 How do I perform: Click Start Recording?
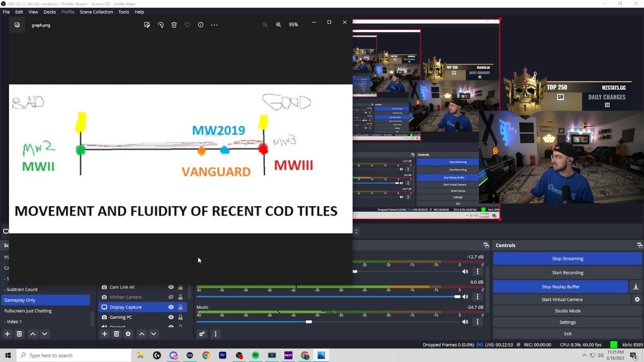568,273
